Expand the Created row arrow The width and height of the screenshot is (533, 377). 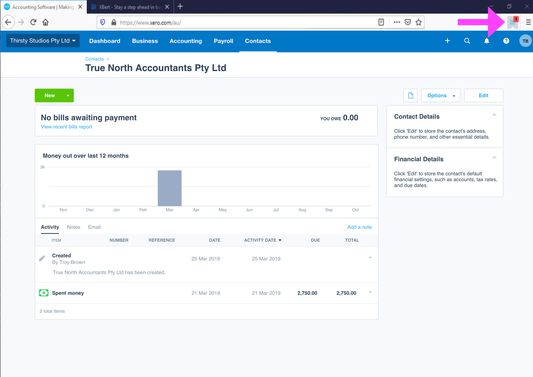pos(370,258)
